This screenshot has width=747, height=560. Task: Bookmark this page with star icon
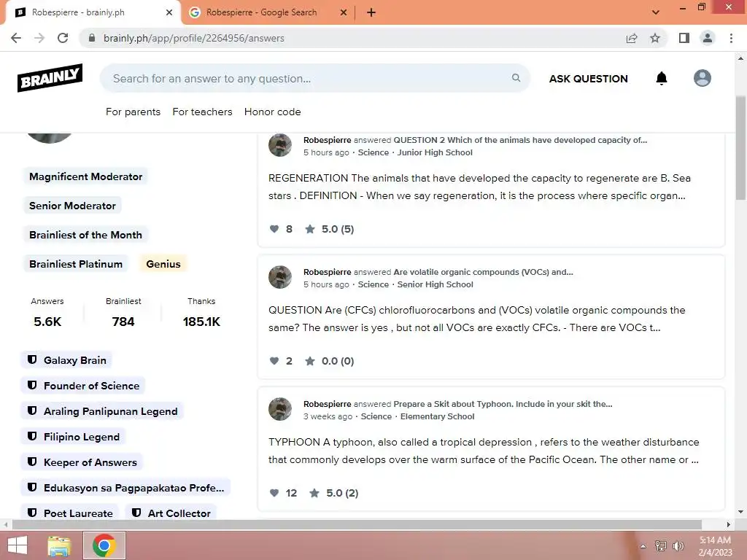pos(655,38)
